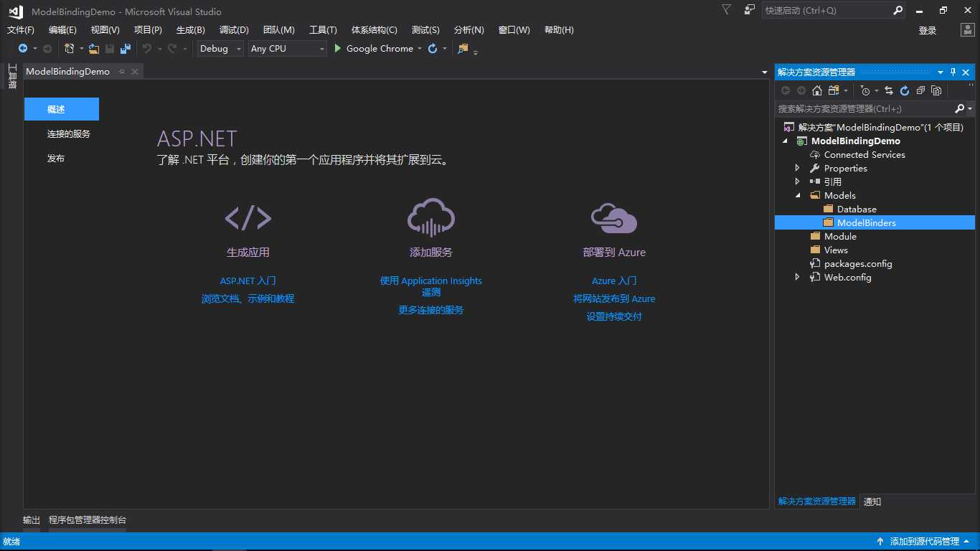The image size is (980, 551).
Task: Open the 输出 output tab
Action: click(x=32, y=520)
